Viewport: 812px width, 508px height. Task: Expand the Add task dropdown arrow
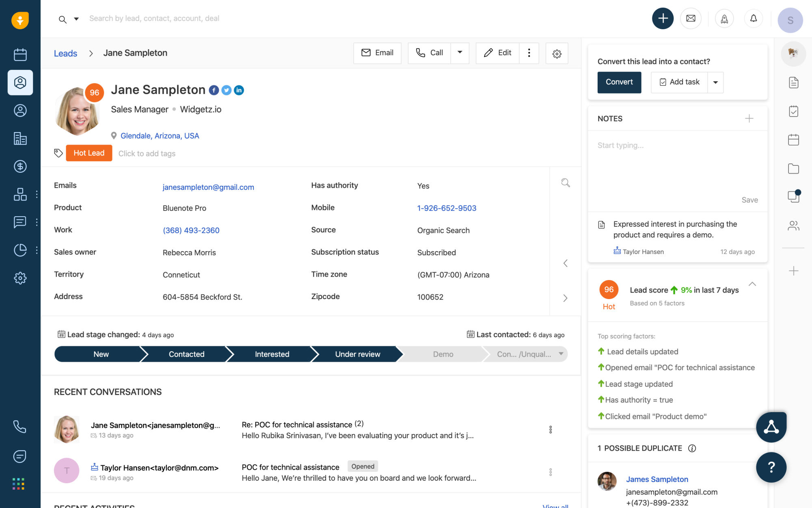(x=715, y=82)
